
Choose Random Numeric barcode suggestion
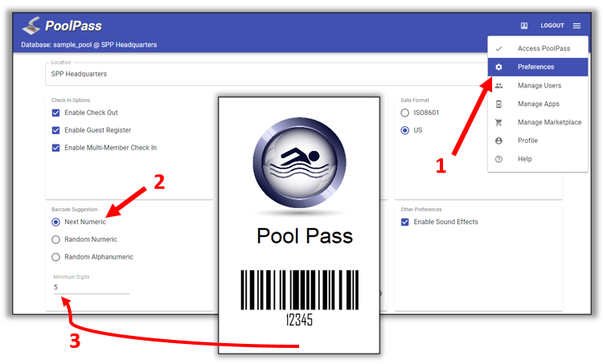(x=55, y=239)
